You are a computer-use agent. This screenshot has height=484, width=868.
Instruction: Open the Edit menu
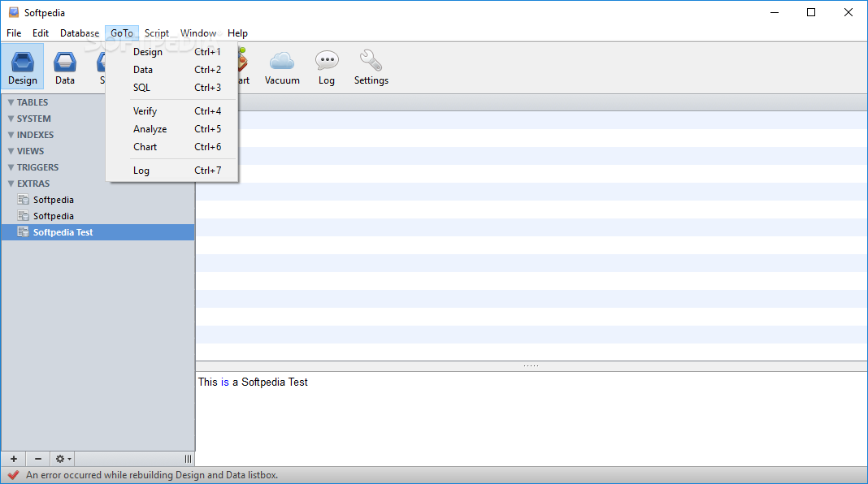tap(41, 33)
